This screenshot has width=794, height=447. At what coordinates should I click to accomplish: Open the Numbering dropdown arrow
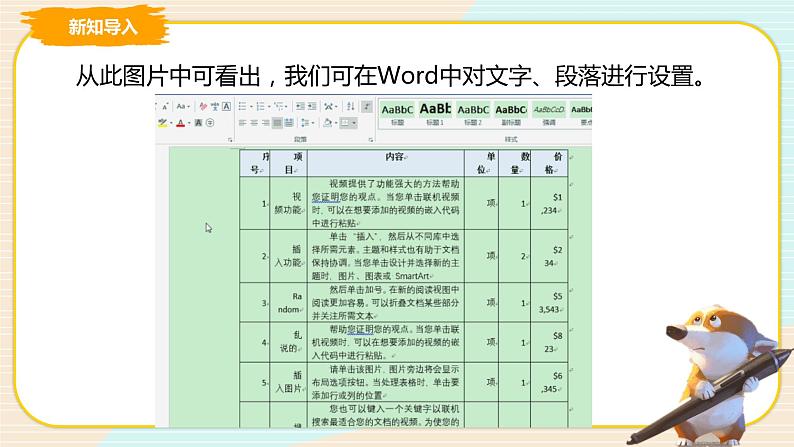(269, 107)
